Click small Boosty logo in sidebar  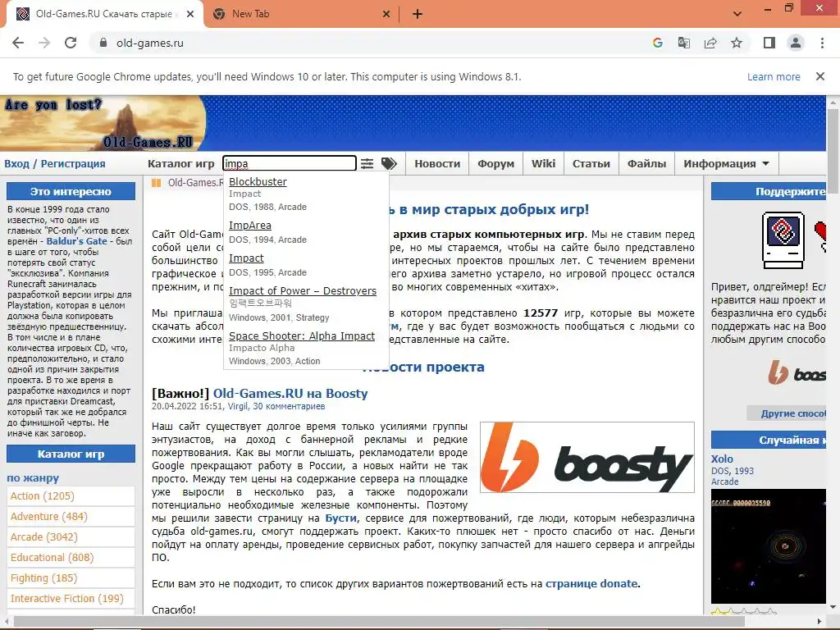(797, 372)
